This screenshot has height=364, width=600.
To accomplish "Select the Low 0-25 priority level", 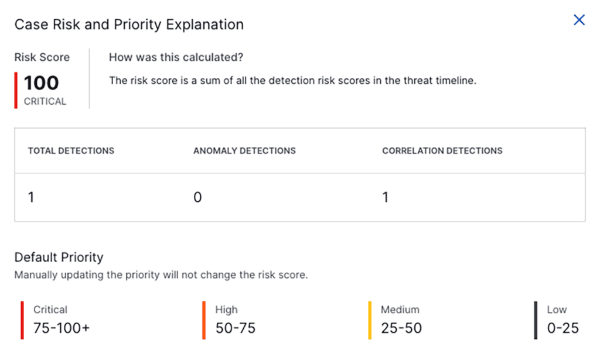I will (562, 320).
